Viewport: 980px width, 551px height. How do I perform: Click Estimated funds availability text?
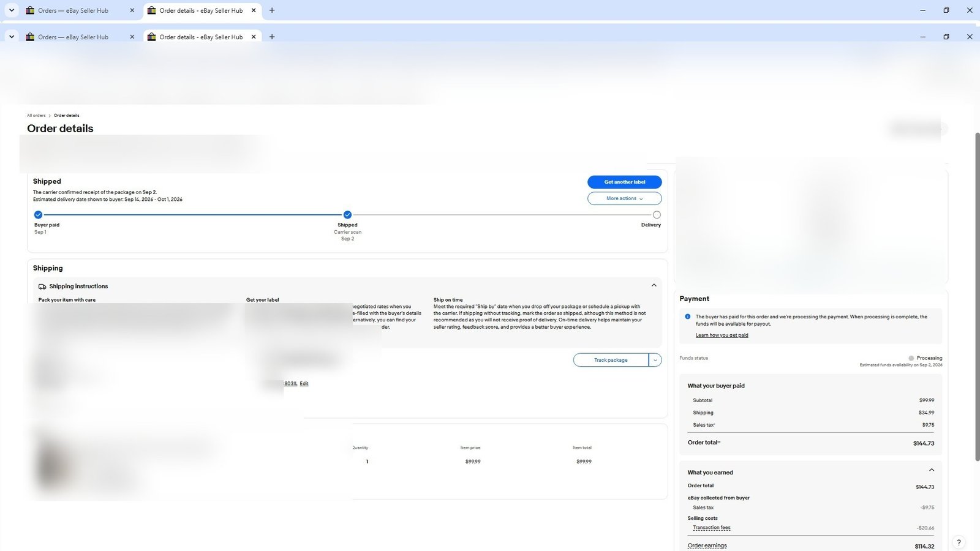click(x=900, y=365)
